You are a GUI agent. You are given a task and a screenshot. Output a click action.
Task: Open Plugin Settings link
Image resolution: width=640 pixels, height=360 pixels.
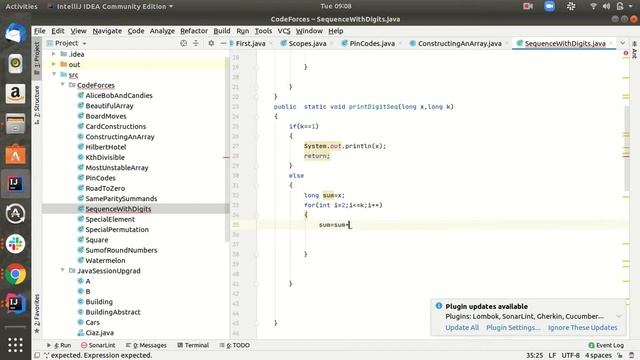[513, 328]
